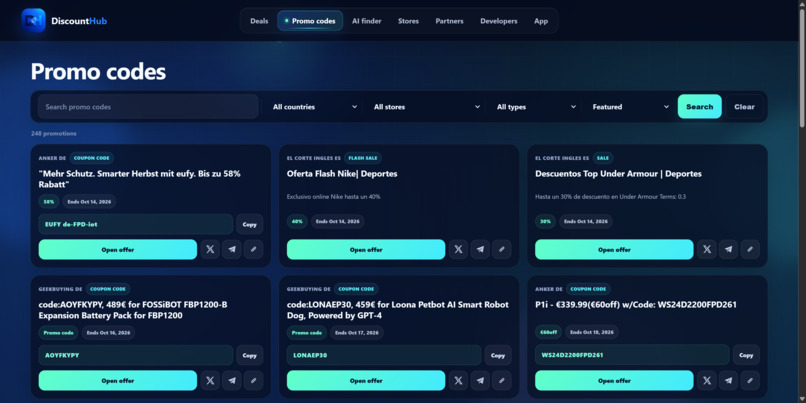
Task: Open the Featured sort dropdown
Action: pyautogui.click(x=630, y=107)
